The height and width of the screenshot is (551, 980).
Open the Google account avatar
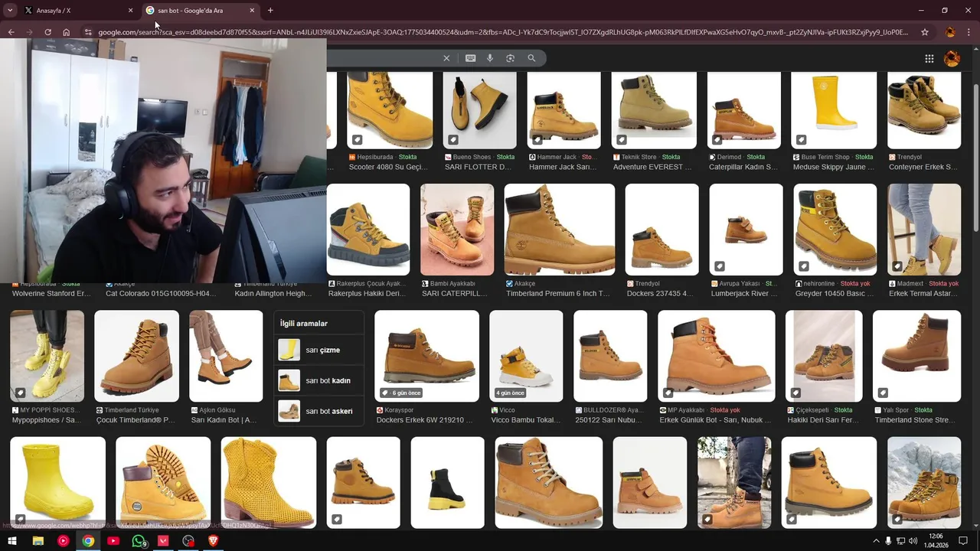[952, 58]
